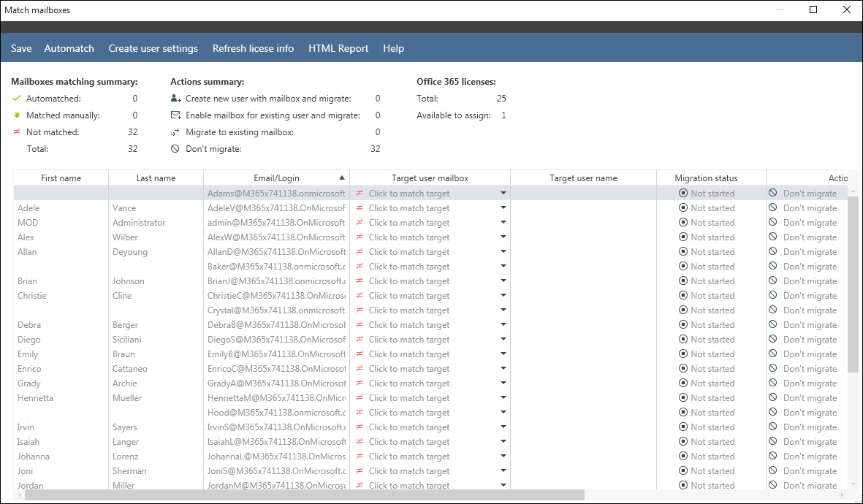Sort by Last name column header
863x504 pixels.
pos(156,177)
